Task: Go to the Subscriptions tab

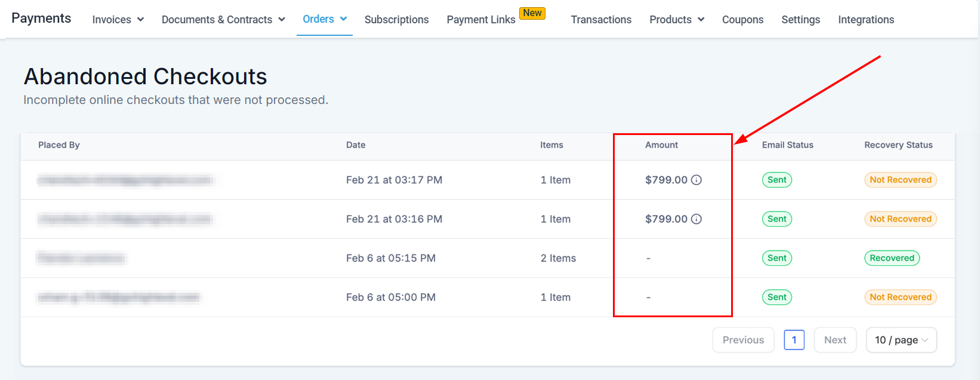Action: coord(396,20)
